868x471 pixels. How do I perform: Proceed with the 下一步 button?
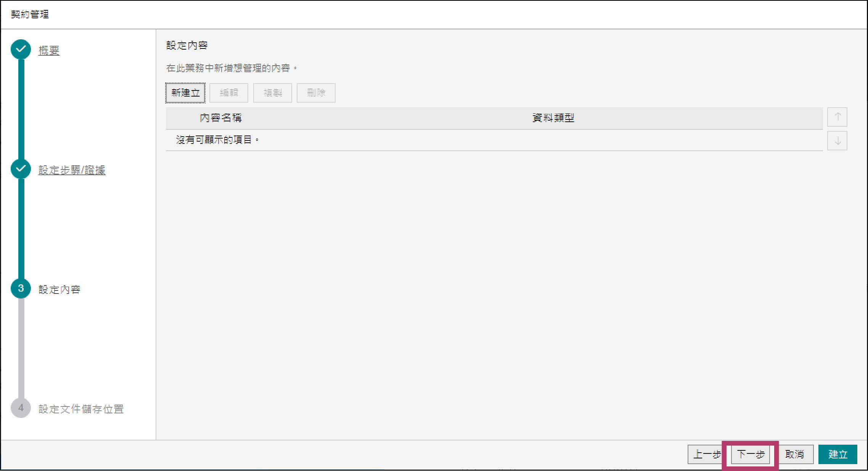pos(750,454)
